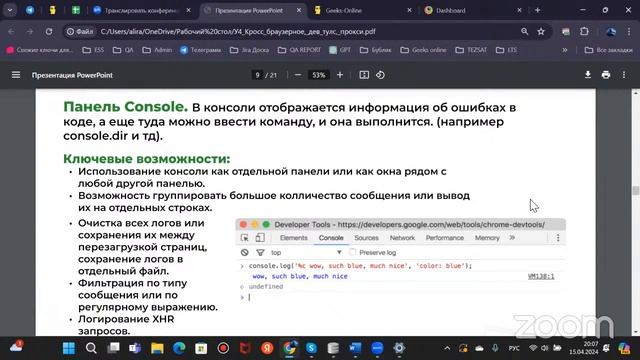
Task: Open the LTS bookmarks folder
Action: [506, 50]
